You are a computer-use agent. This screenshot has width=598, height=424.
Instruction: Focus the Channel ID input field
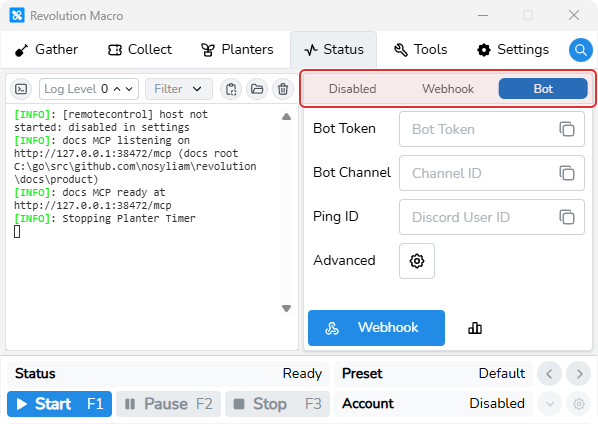[492, 173]
